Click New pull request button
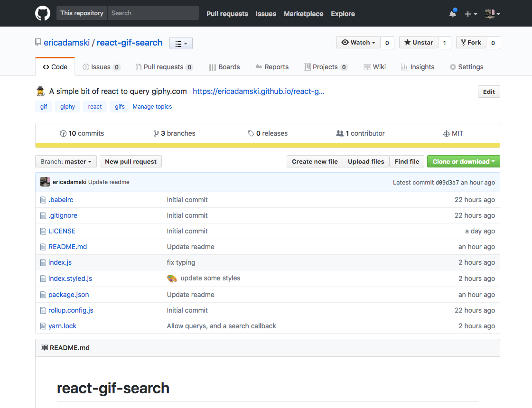 [x=131, y=161]
